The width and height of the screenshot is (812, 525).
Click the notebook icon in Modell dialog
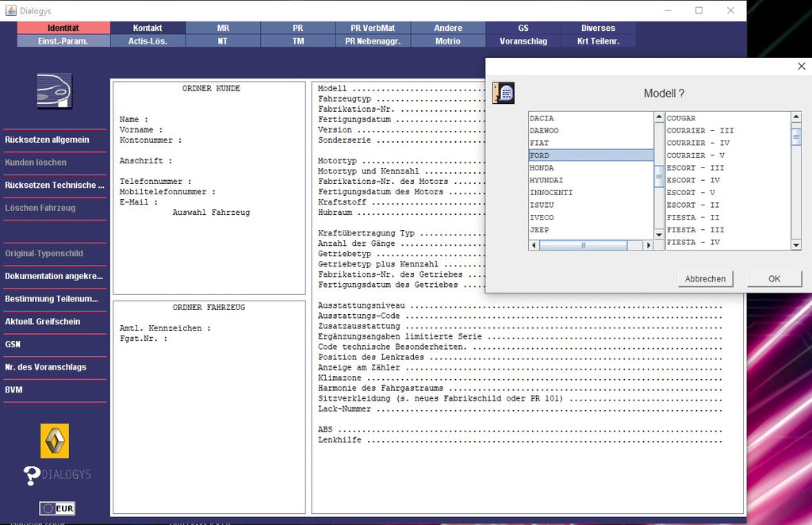click(504, 94)
